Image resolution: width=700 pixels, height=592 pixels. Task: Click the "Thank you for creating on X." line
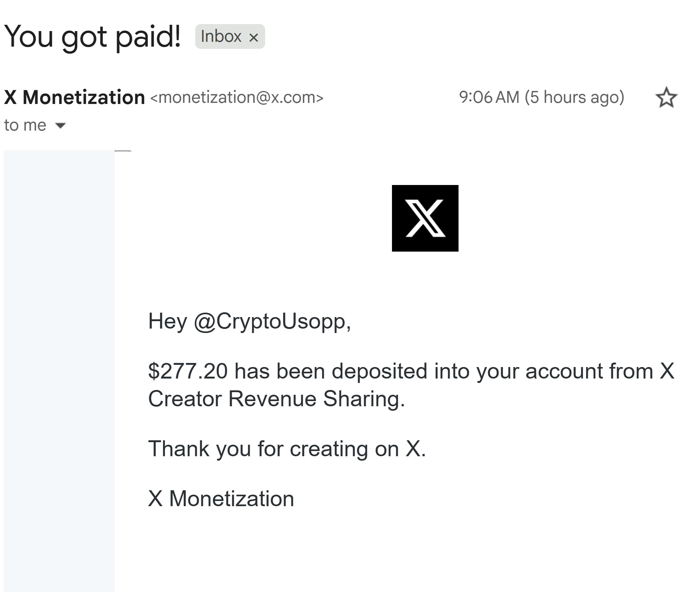pos(287,449)
